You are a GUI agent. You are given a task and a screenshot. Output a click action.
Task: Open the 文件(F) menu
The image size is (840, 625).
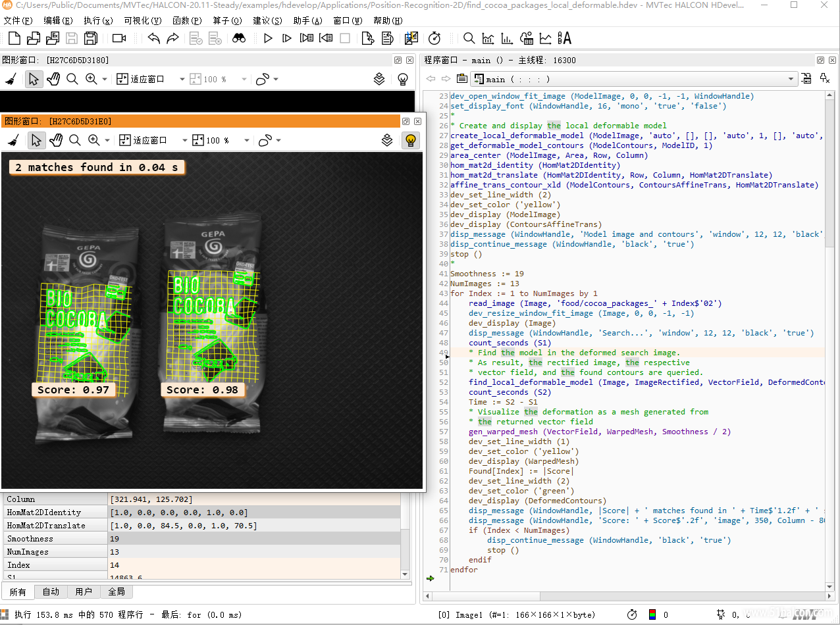click(x=18, y=20)
